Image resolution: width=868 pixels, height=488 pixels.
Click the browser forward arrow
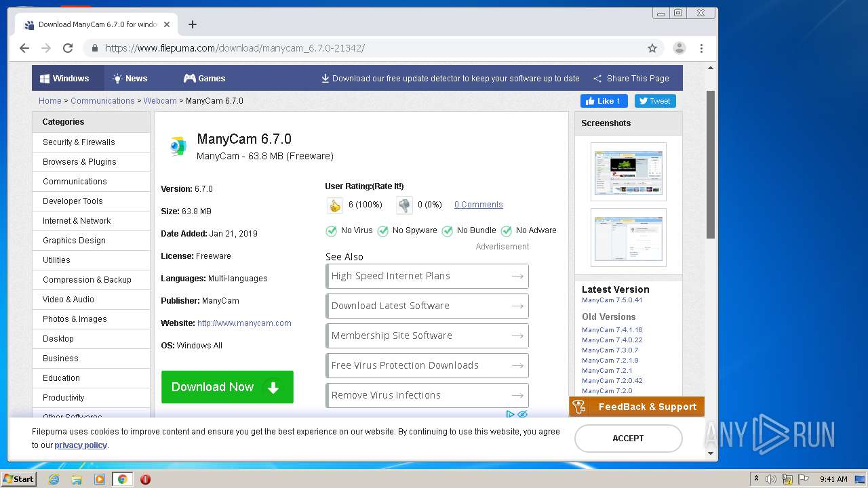click(46, 48)
